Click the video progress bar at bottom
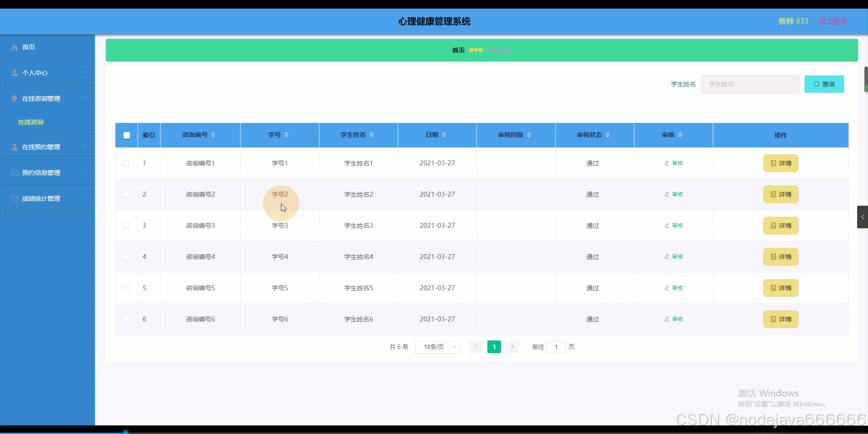 click(434, 432)
